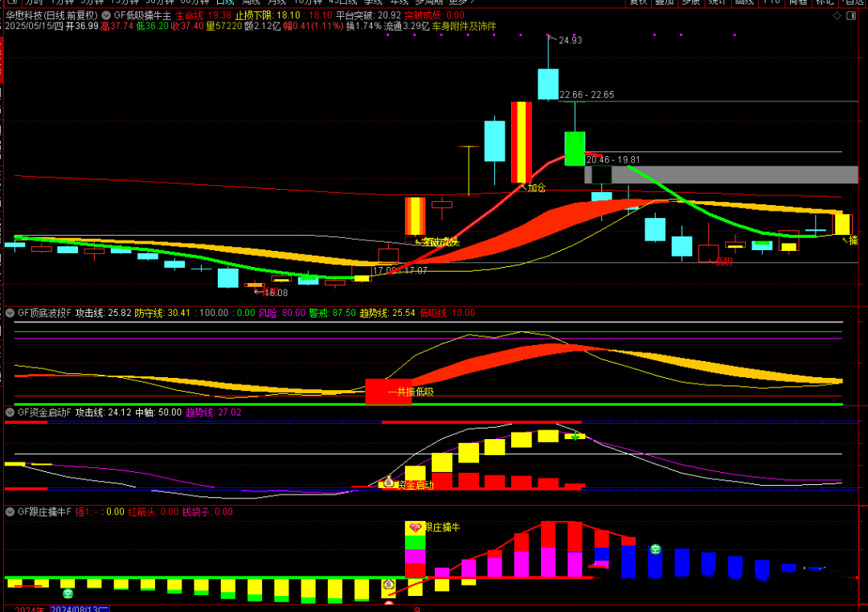Open the GF顶底波段F indicator dropdown
The height and width of the screenshot is (612, 868).
(x=10, y=313)
